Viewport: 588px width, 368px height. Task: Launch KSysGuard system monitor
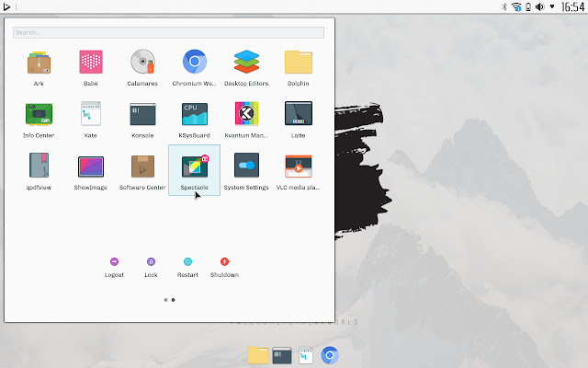tap(194, 120)
